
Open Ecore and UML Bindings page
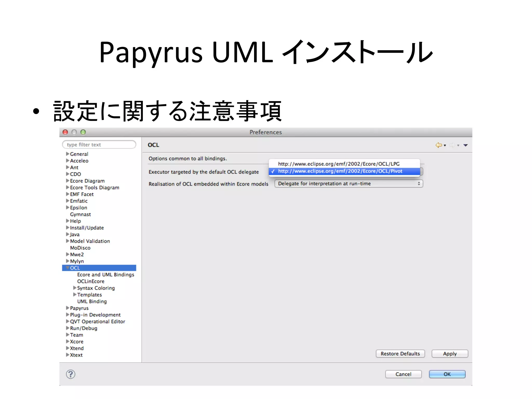click(x=105, y=275)
